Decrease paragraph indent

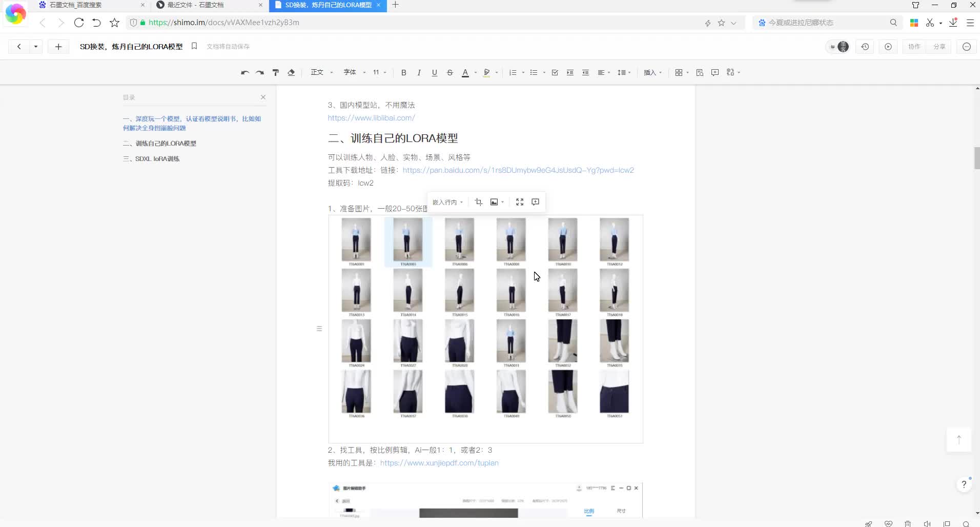[x=585, y=72]
